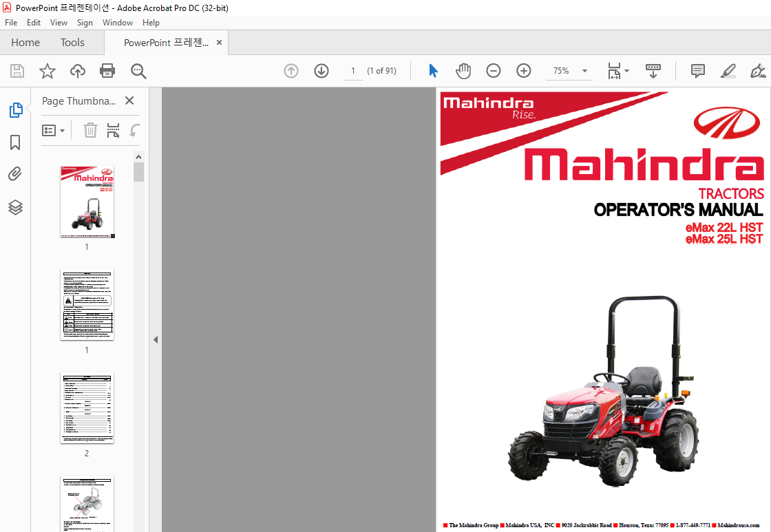This screenshot has height=532, width=771.
Task: Click the Sign document pen icon
Action: tap(758, 71)
